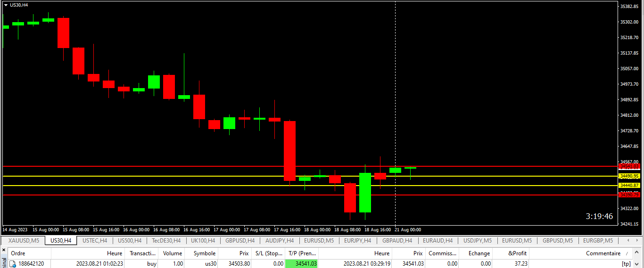Open the US30,H4 chart dropdown triangle
Viewport: 644px width, 268px height.
(x=6, y=5)
